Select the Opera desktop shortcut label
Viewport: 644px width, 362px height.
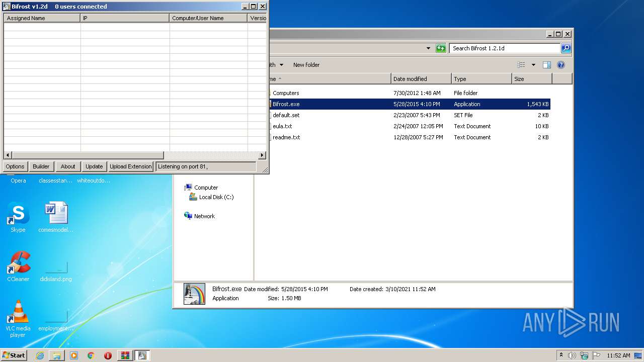point(18,180)
